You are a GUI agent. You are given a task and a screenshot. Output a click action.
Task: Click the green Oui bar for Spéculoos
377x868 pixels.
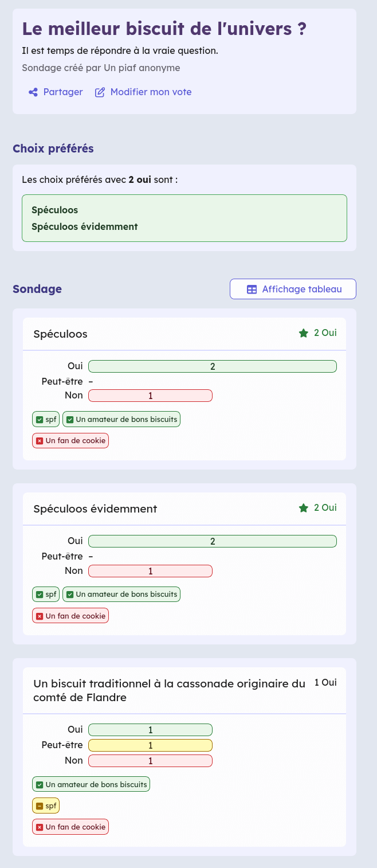pos(213,366)
